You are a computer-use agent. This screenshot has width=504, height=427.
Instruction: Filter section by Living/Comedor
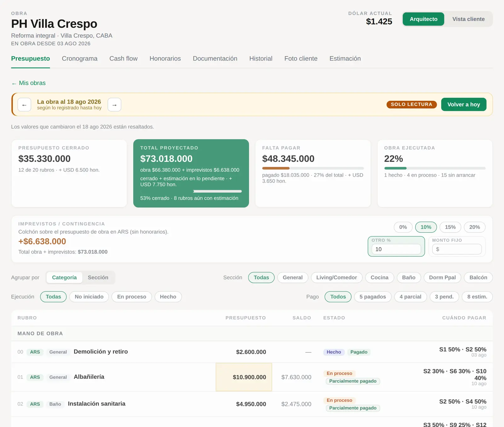[336, 277]
